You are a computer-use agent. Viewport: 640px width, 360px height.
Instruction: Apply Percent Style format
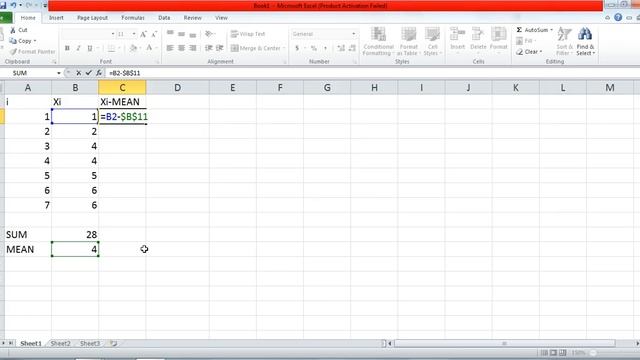(x=314, y=48)
